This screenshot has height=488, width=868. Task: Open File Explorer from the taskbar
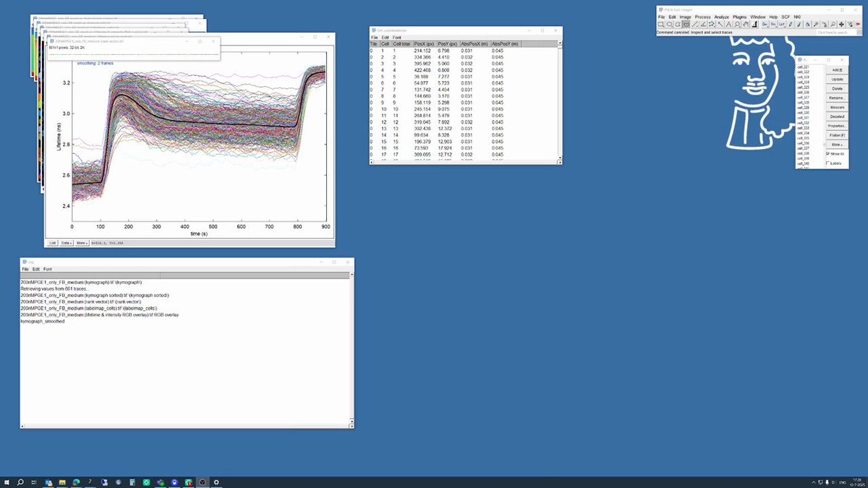(62, 481)
